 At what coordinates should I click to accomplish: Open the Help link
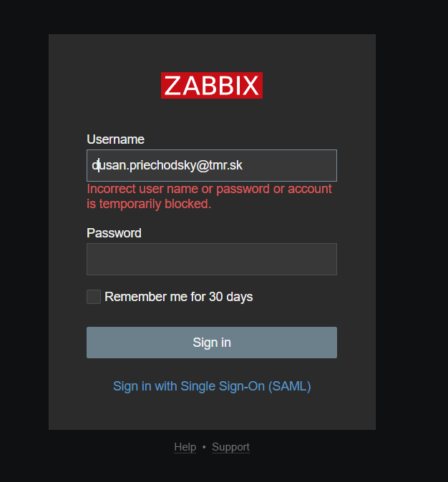click(185, 447)
